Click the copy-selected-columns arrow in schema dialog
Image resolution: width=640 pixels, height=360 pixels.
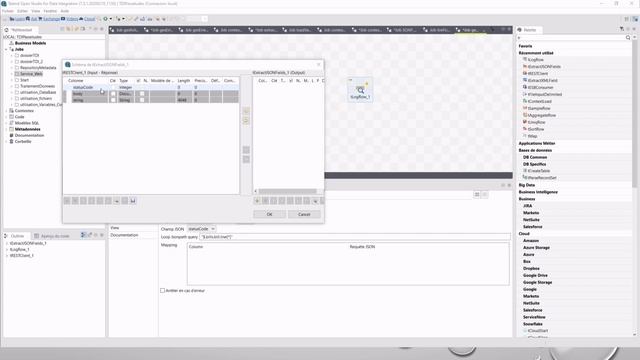tap(246, 111)
